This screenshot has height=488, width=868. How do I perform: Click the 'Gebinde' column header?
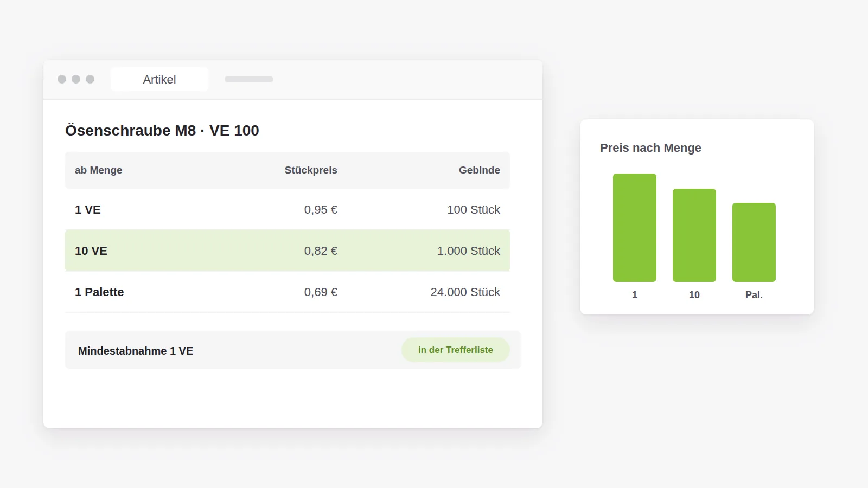coord(480,170)
